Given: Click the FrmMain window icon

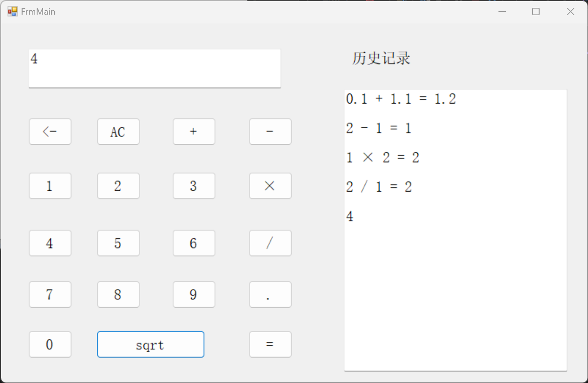Looking at the screenshot, I should coord(12,11).
